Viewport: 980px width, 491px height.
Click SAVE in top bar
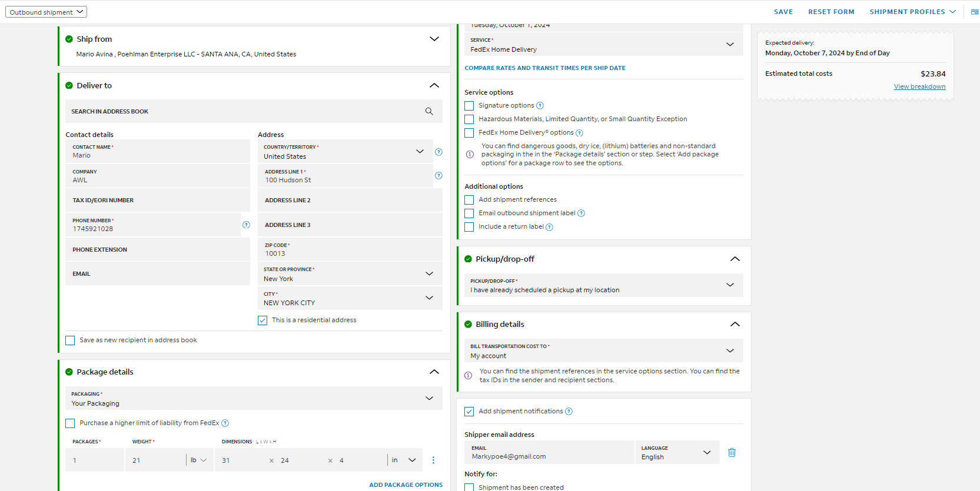click(783, 12)
